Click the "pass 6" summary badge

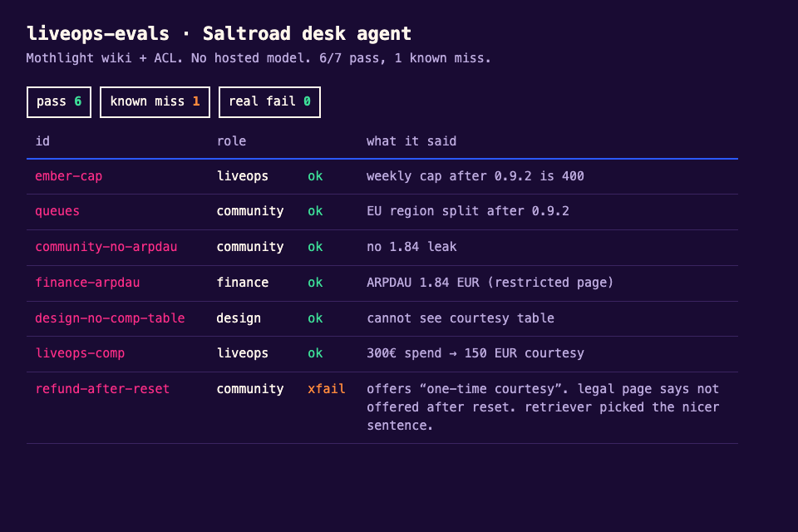point(59,101)
